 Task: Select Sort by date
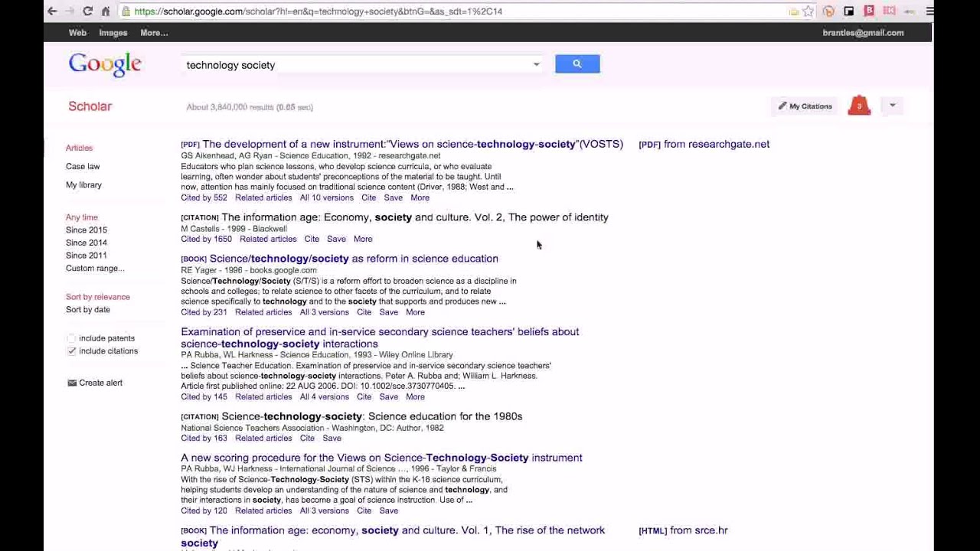click(x=88, y=310)
